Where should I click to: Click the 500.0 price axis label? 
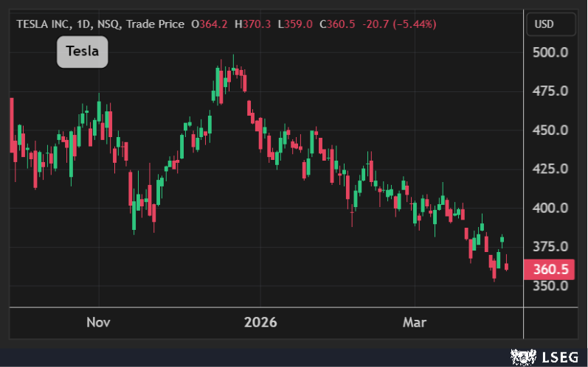point(550,53)
